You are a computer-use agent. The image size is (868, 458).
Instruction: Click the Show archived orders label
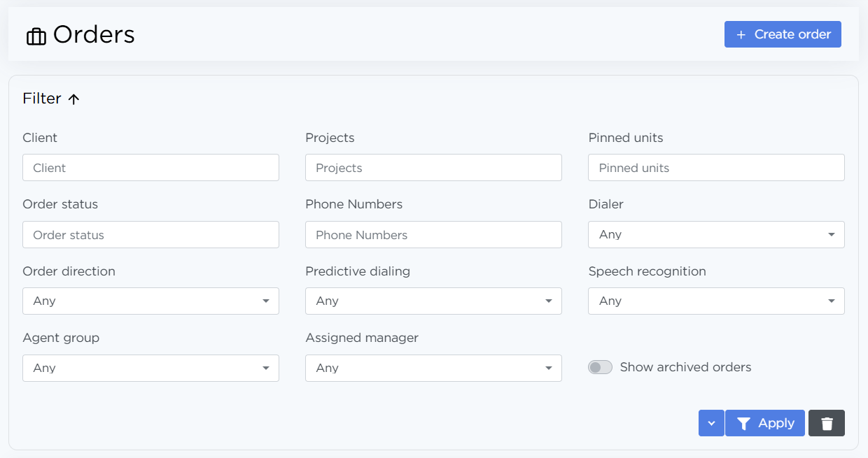[685, 367]
